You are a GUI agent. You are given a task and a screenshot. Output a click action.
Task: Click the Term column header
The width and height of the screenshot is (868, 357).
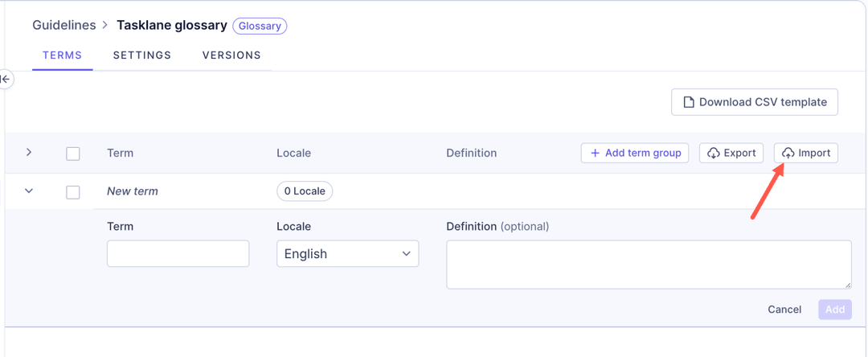tap(120, 153)
